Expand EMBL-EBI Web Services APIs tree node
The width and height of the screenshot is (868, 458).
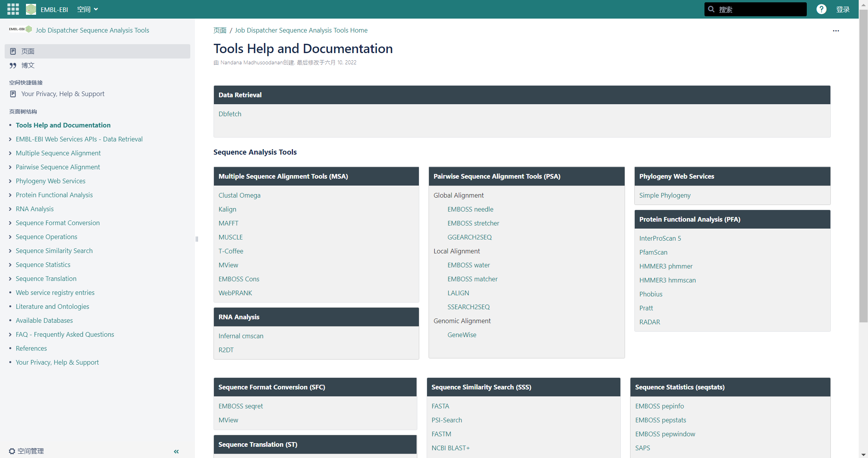pos(10,139)
